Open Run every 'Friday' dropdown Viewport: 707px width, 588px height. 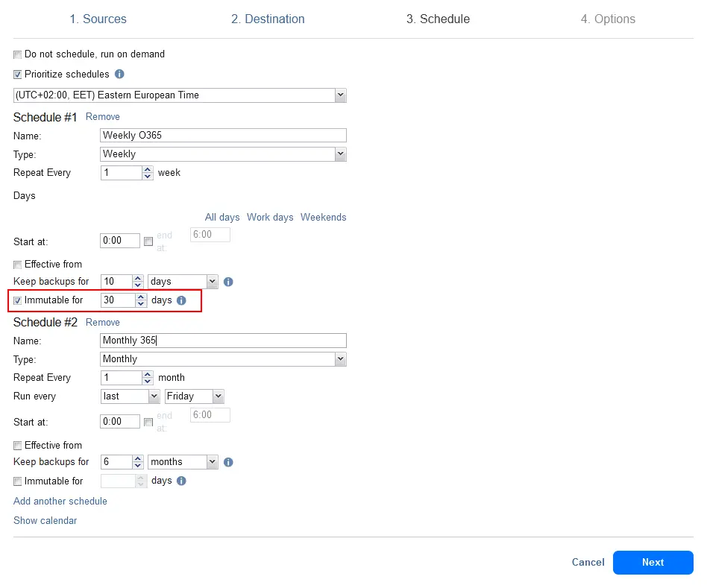pos(219,396)
